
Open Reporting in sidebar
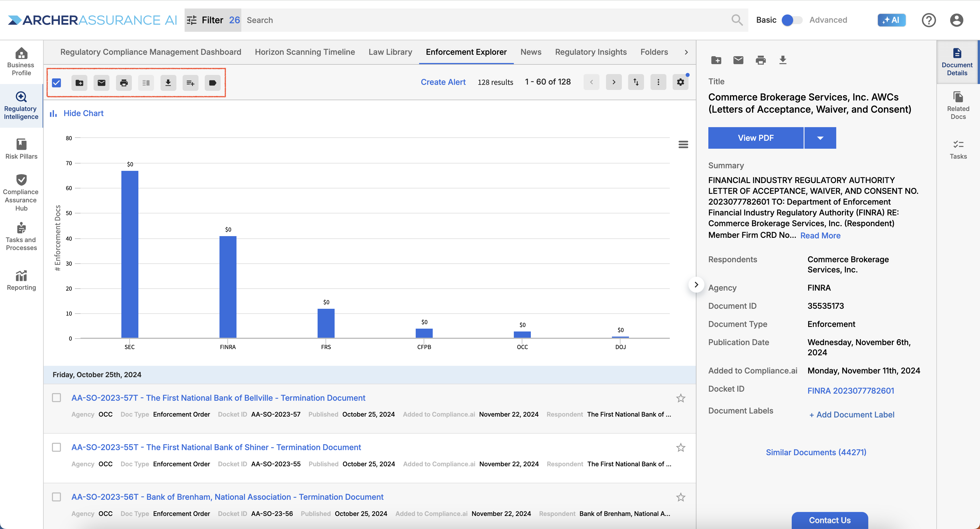coord(21,280)
